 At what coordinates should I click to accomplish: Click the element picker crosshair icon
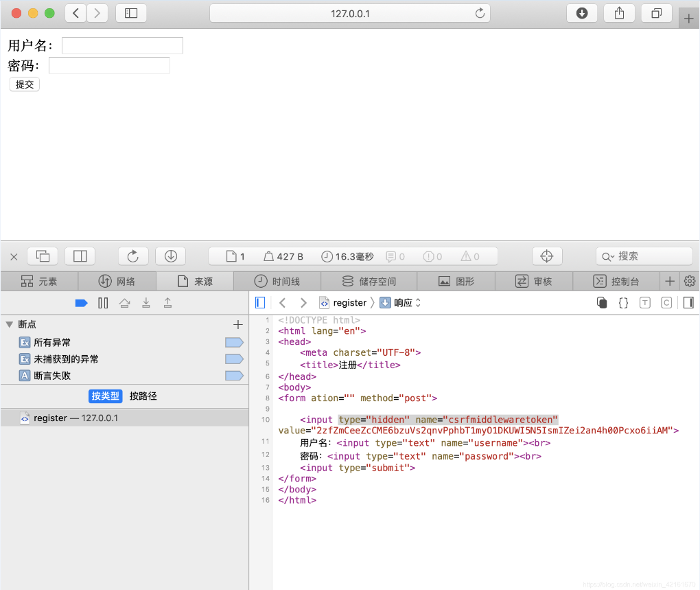click(x=546, y=256)
